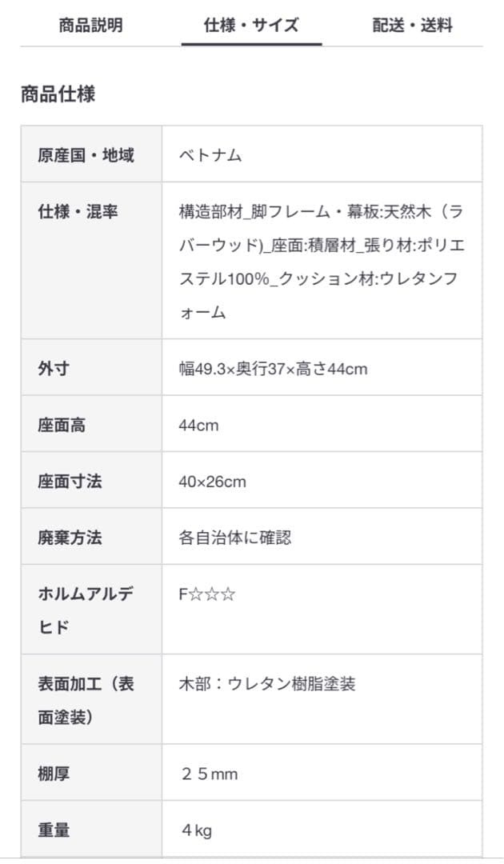Select the 外寸 row label

pos(52,368)
